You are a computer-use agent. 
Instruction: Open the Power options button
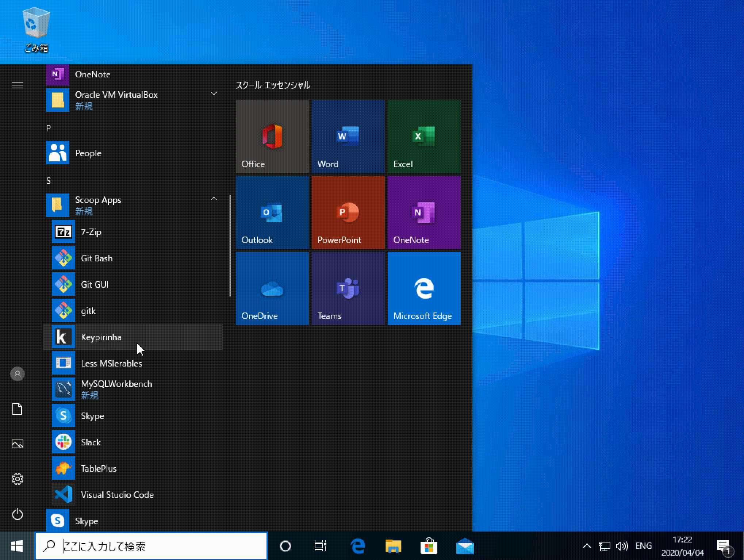[x=17, y=514]
